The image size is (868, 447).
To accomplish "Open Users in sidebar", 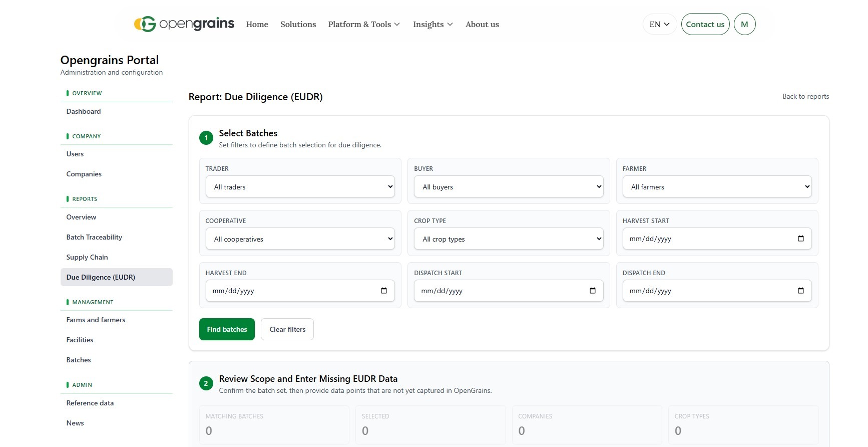I will pos(116,154).
